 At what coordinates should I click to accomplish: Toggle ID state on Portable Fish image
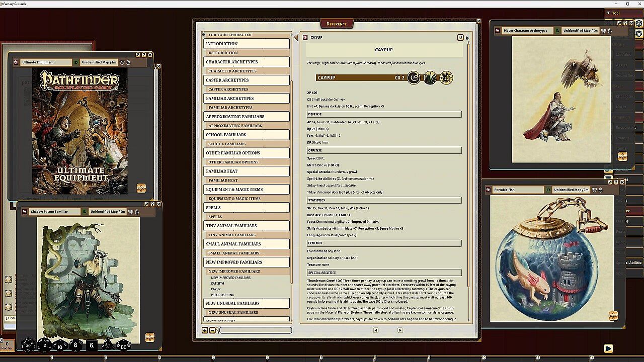coord(549,190)
